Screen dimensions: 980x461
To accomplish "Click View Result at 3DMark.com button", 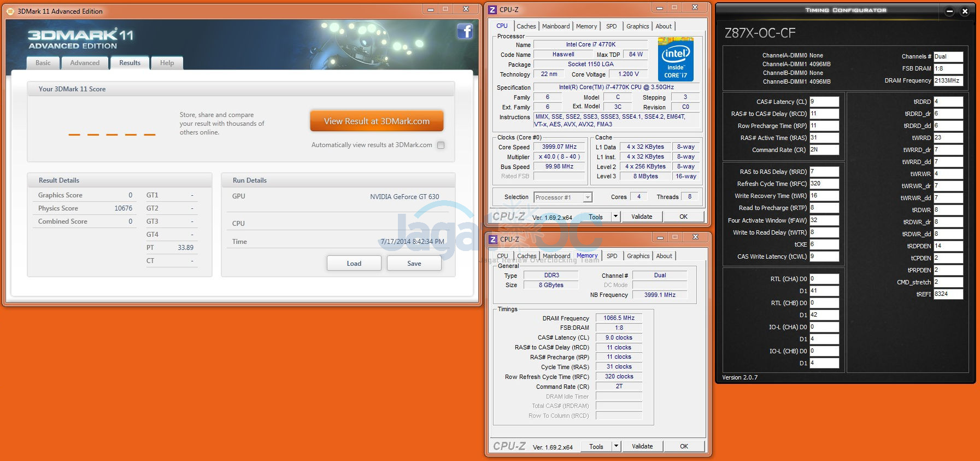I will coord(377,121).
